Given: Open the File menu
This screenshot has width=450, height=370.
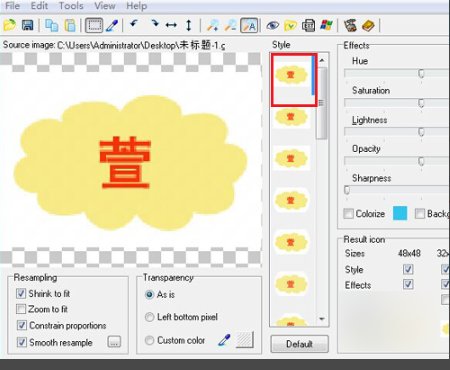Looking at the screenshot, I should point(13,6).
